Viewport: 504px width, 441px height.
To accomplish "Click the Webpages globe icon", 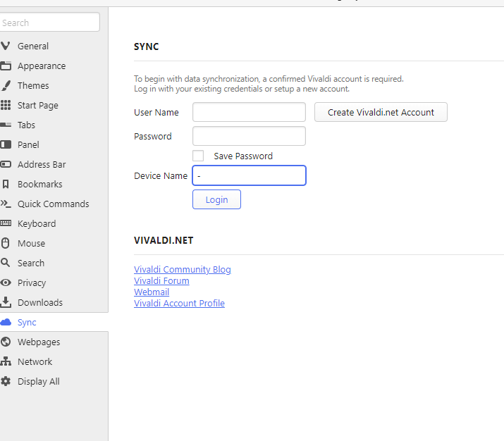I will click(6, 342).
